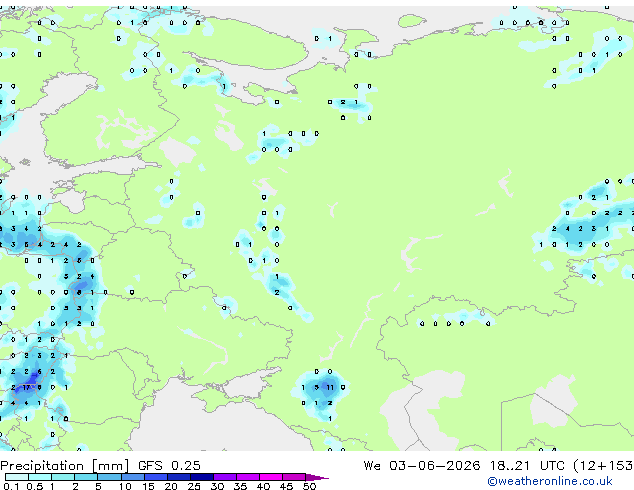634x490 pixels.
Task: Choose the 40–45 mm magenta legend swatch
Action: click(x=271, y=477)
